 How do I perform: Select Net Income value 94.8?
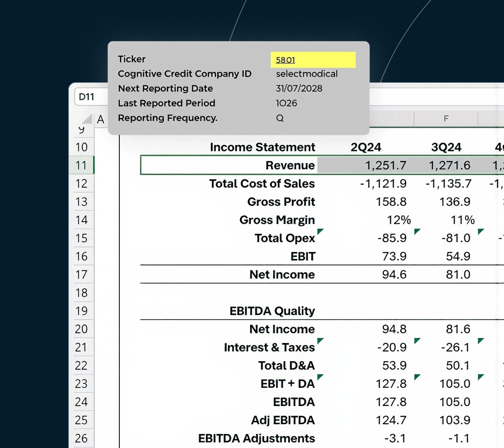click(394, 329)
